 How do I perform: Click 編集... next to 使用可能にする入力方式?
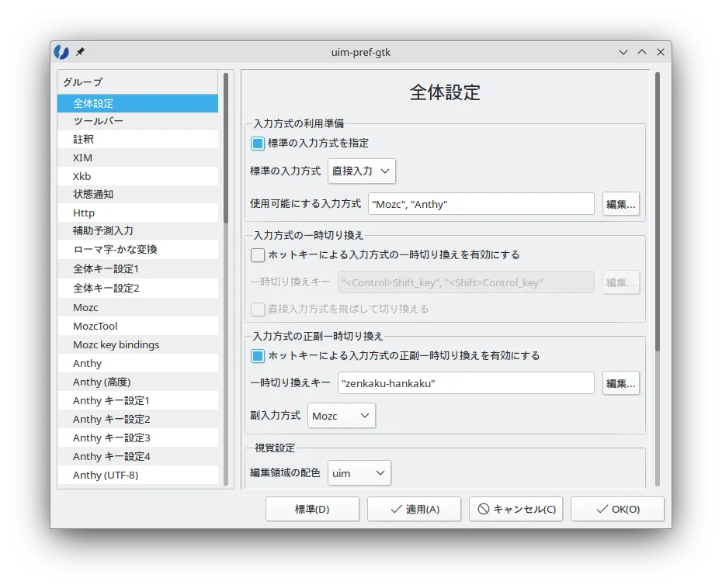(x=621, y=204)
